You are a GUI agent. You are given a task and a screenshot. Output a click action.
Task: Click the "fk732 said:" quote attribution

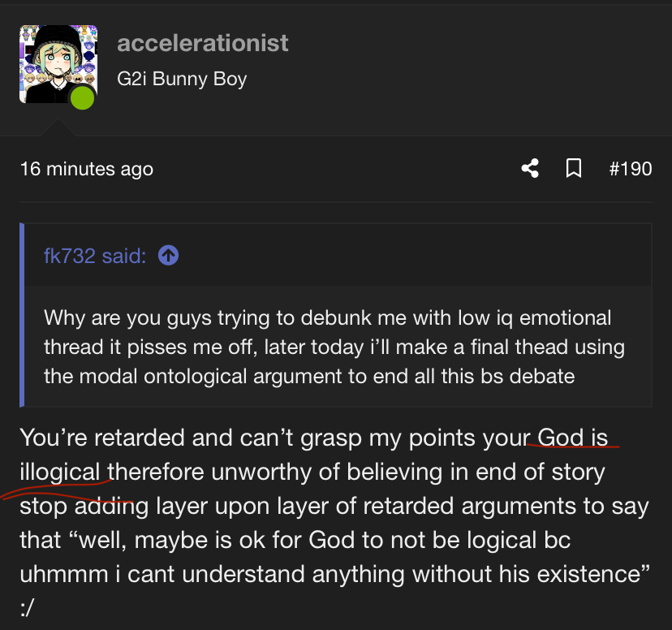point(95,256)
